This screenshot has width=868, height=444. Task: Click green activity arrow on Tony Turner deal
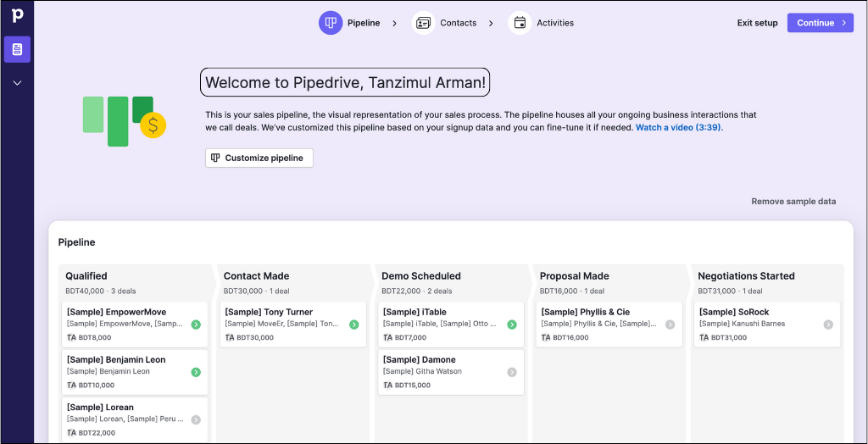pos(354,325)
